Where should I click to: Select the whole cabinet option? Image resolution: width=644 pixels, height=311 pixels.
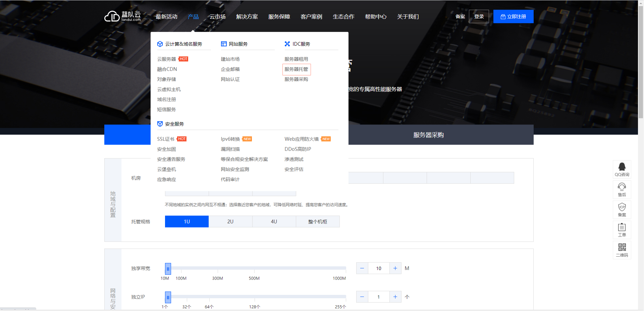pyautogui.click(x=318, y=221)
